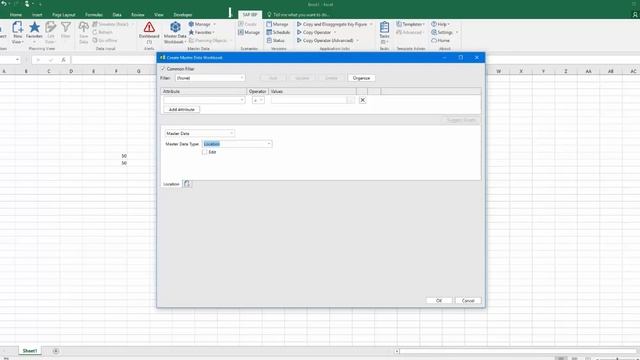Switch to the Home ribbon tab
The height and width of the screenshot is (360, 640).
tap(16, 15)
